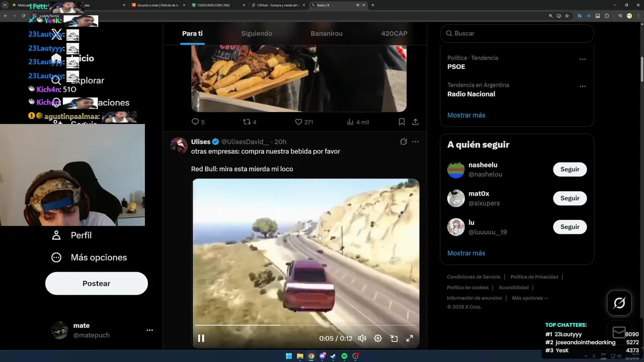Open account menu dots next to mate

pos(149,330)
